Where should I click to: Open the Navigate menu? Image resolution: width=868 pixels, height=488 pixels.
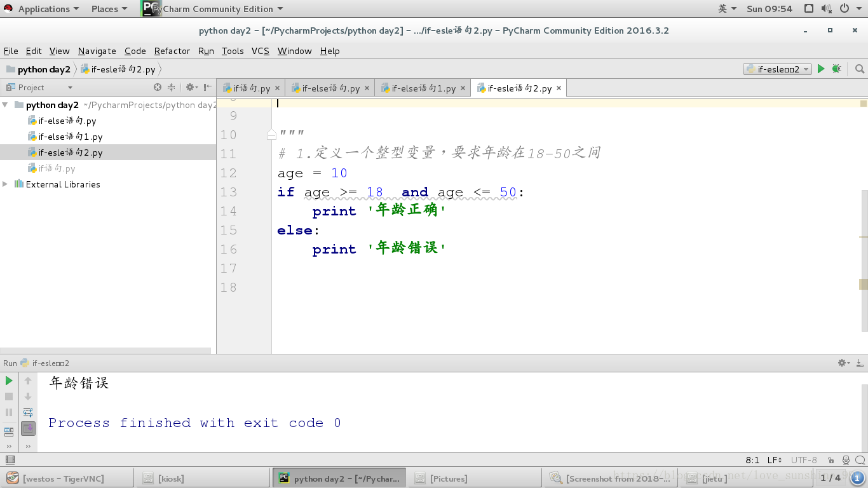tap(97, 51)
